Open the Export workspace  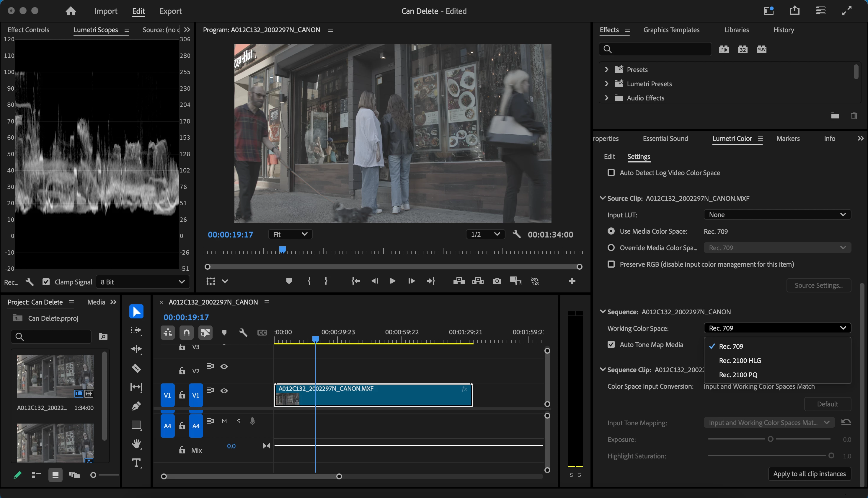(x=170, y=11)
